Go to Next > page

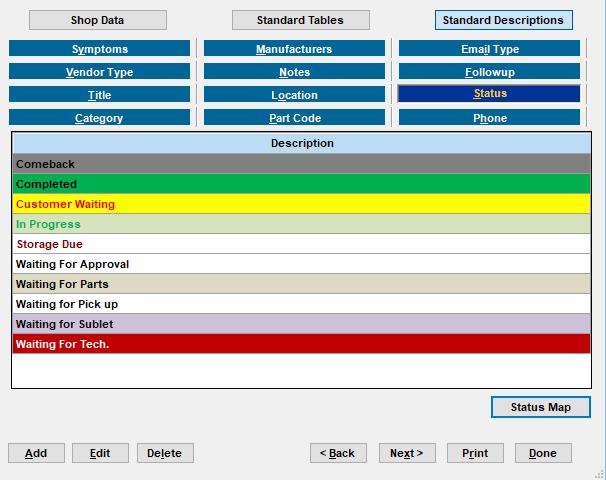point(406,453)
